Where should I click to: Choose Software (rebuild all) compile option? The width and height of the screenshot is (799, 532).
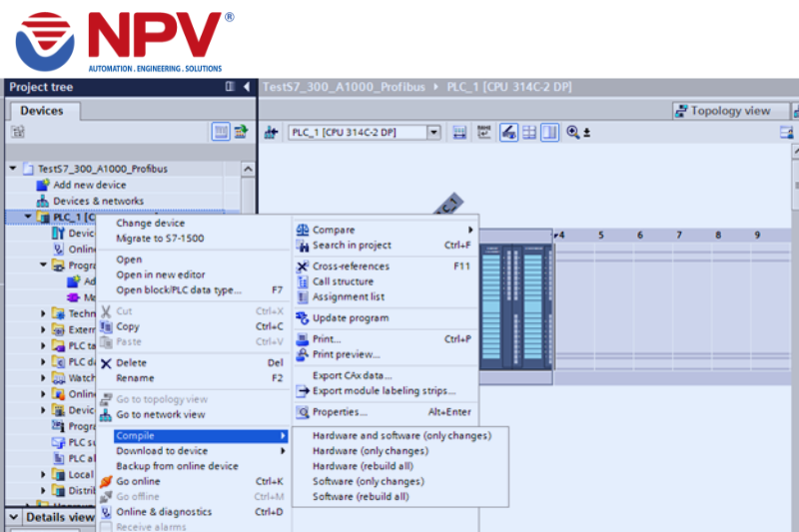point(361,496)
